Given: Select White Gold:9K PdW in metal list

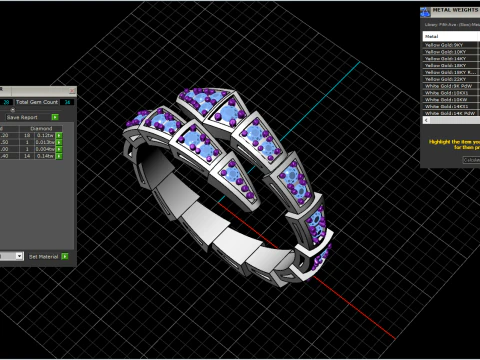Looking at the screenshot, I should (x=451, y=86).
